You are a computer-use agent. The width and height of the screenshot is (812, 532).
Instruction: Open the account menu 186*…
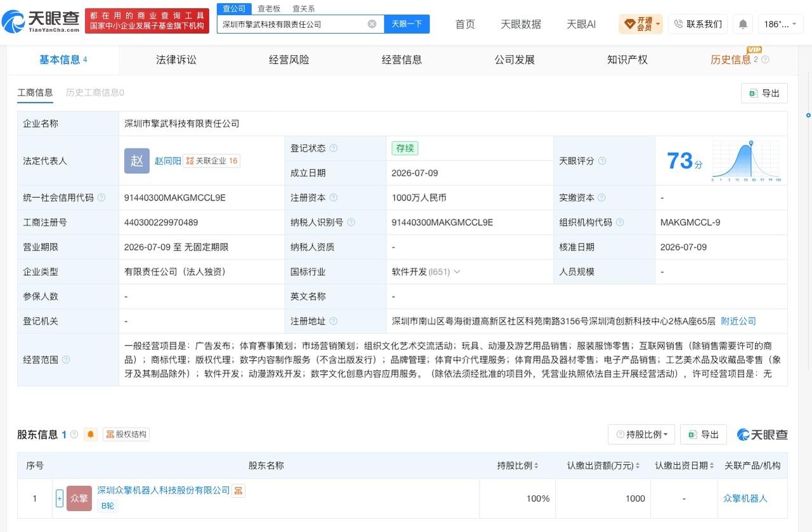(780, 24)
